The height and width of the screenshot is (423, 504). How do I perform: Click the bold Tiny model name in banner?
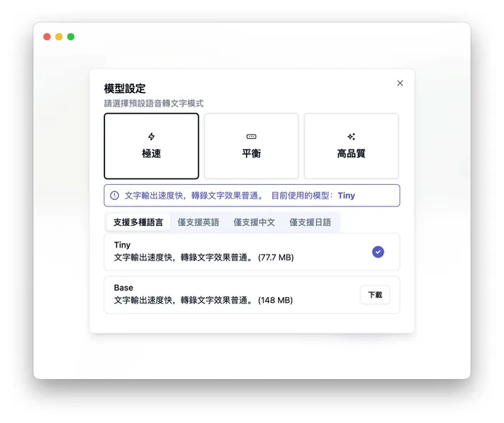tap(346, 196)
